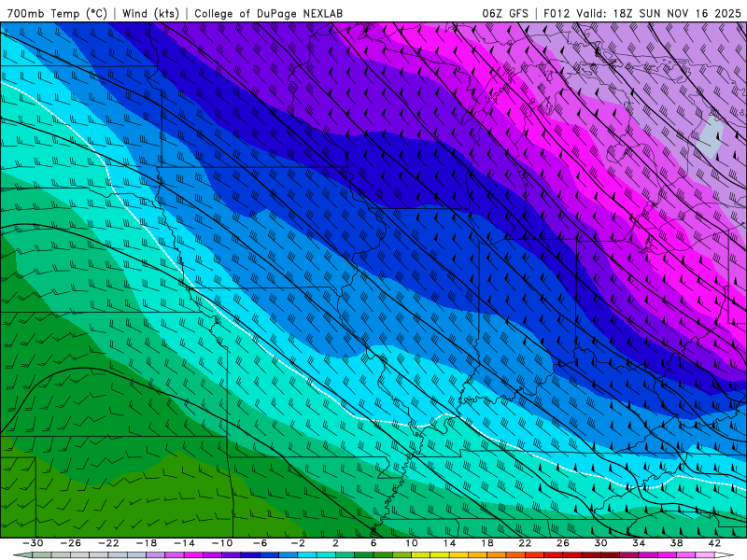Click the 2 color scale label
This screenshot has width=747, height=560.
(x=336, y=543)
